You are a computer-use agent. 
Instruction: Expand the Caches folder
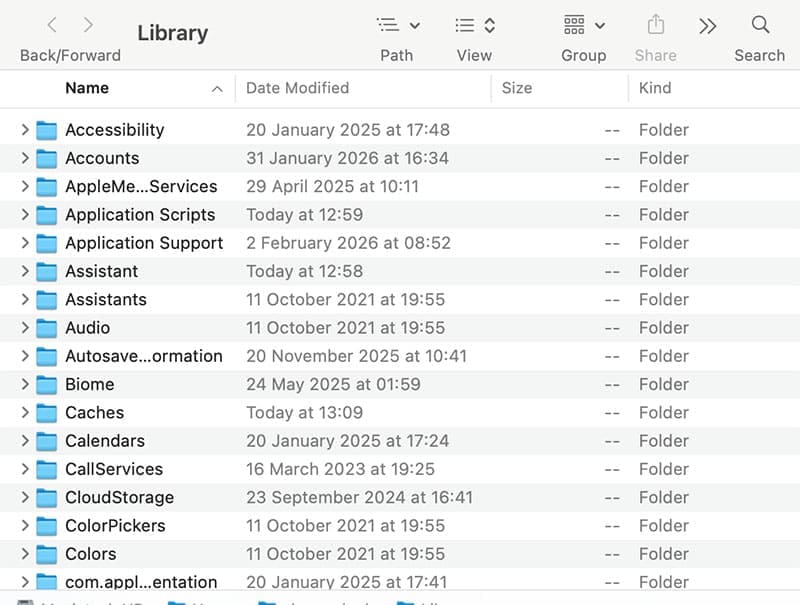[x=24, y=413]
